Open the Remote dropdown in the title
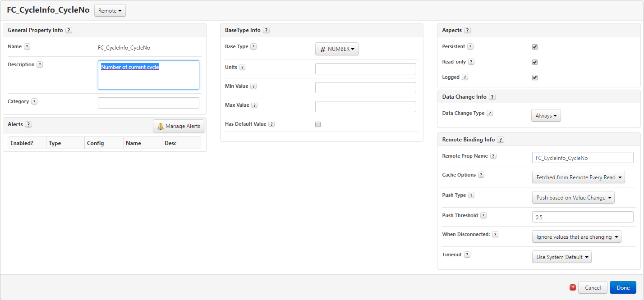The width and height of the screenshot is (644, 300). (110, 10)
